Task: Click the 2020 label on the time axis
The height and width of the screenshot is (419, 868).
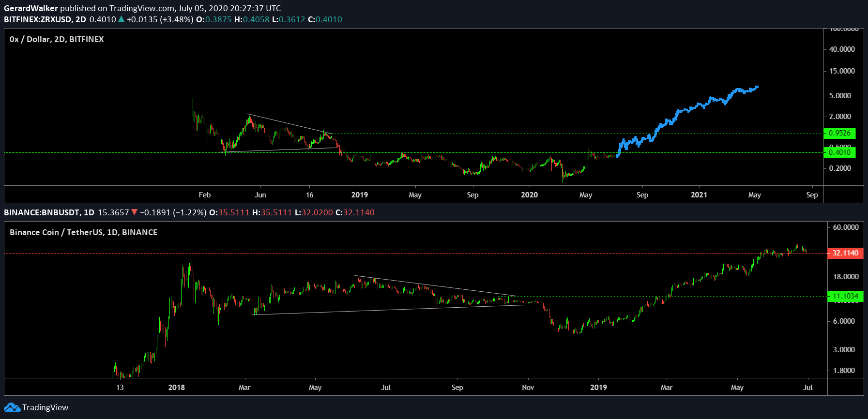Action: [x=529, y=195]
